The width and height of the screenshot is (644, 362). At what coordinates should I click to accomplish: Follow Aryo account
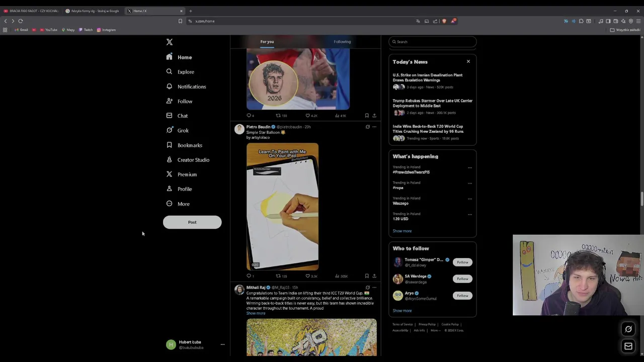(462, 296)
